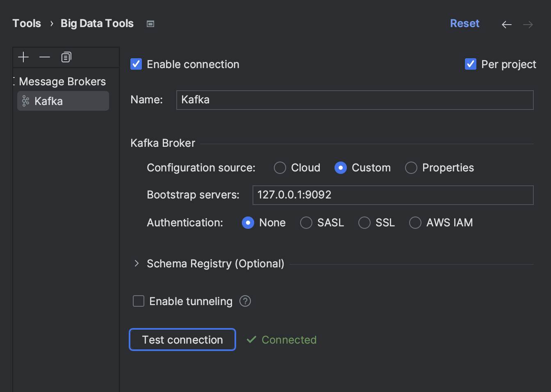Image resolution: width=551 pixels, height=392 pixels.
Task: Select Custom configuration source
Action: 341,168
